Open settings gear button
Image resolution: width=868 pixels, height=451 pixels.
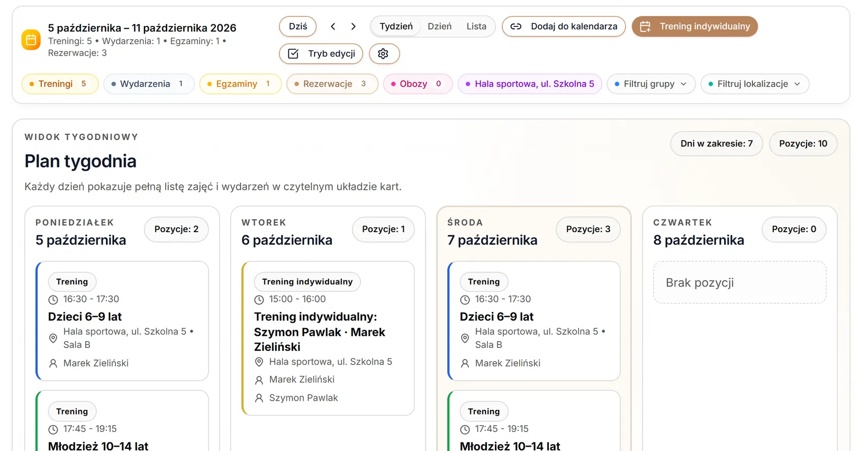[x=384, y=53]
